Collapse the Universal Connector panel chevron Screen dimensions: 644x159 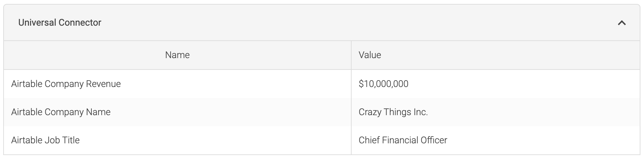pyautogui.click(x=622, y=23)
